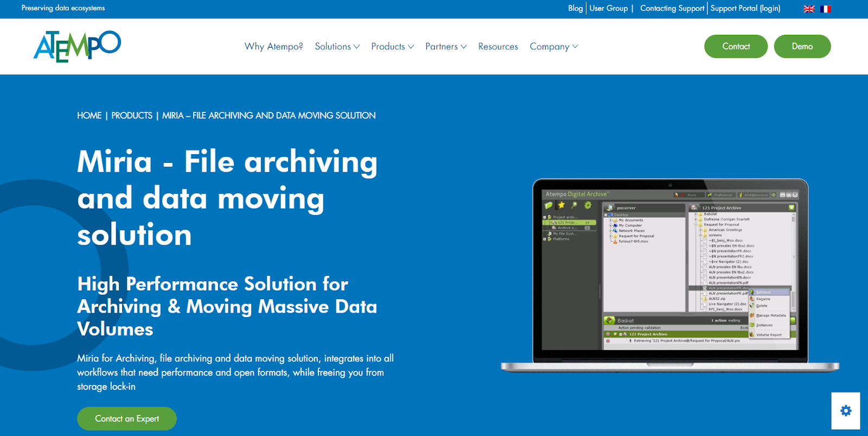Open the Support Portal (login) link
Image resolution: width=868 pixels, height=436 pixels.
(745, 8)
